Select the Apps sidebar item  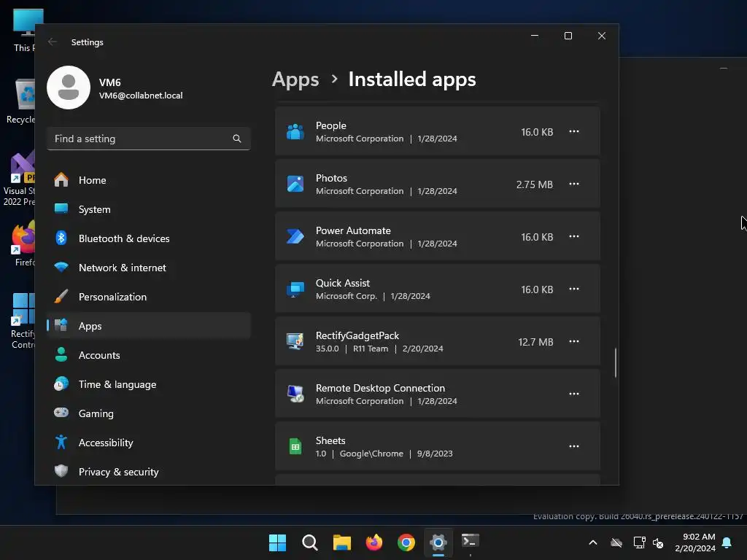pos(149,326)
